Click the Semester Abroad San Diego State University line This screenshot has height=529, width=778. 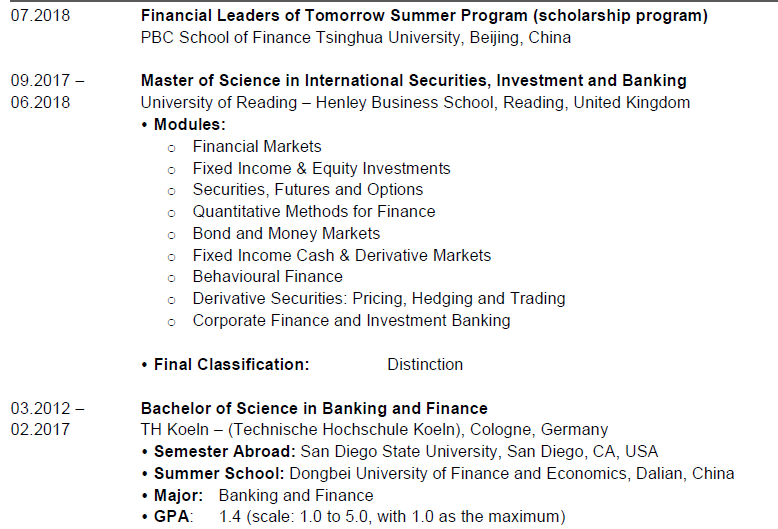pos(403,452)
